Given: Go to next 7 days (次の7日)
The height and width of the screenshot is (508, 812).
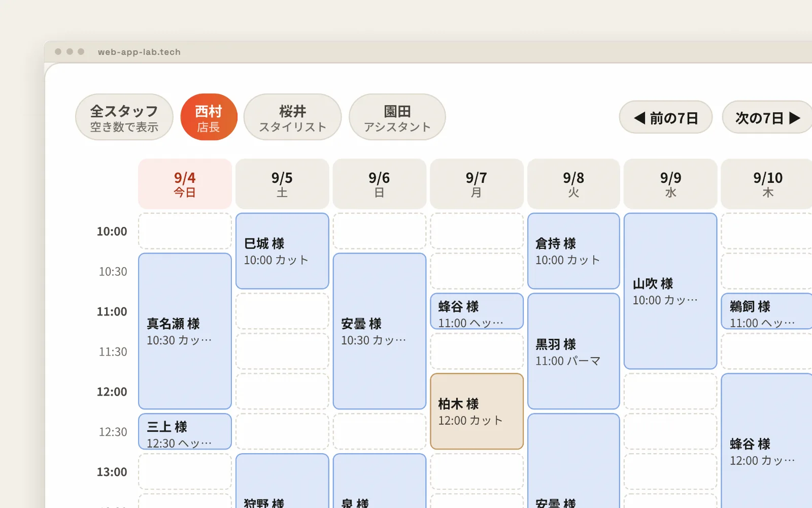Looking at the screenshot, I should point(767,117).
